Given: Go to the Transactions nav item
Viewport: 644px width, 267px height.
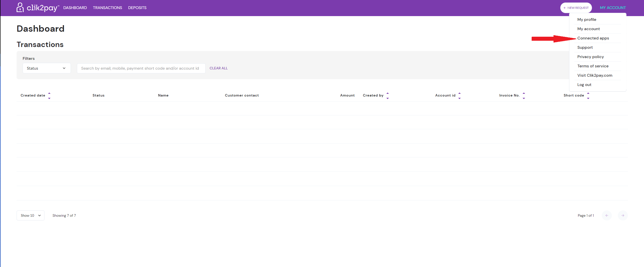Looking at the screenshot, I should (x=107, y=8).
